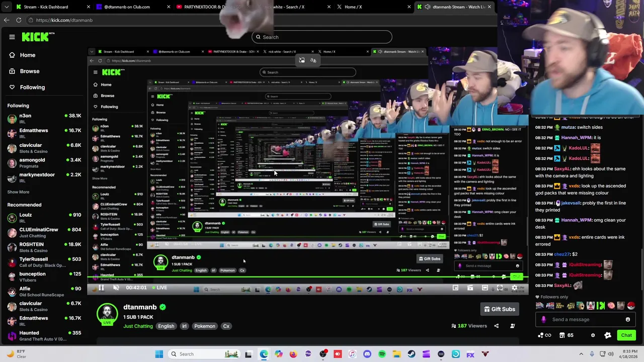644x362 pixels.
Task: Click the browser address bar URL
Action: coord(64,20)
